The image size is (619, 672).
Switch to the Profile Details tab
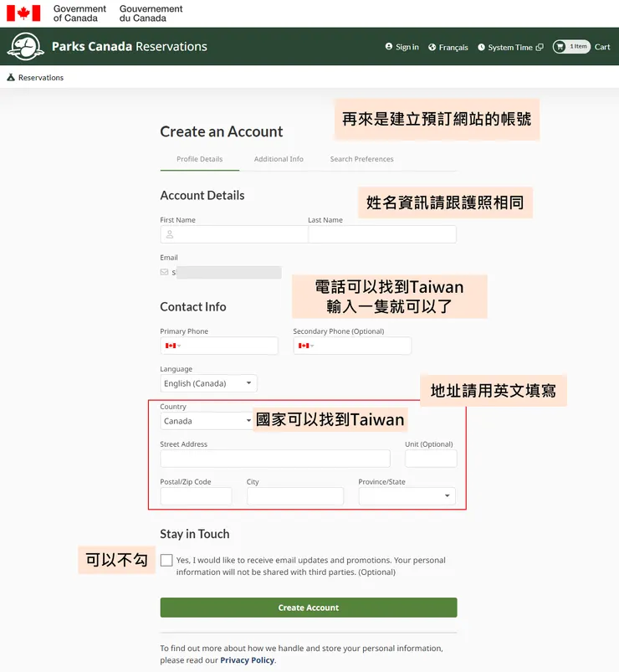pos(200,159)
